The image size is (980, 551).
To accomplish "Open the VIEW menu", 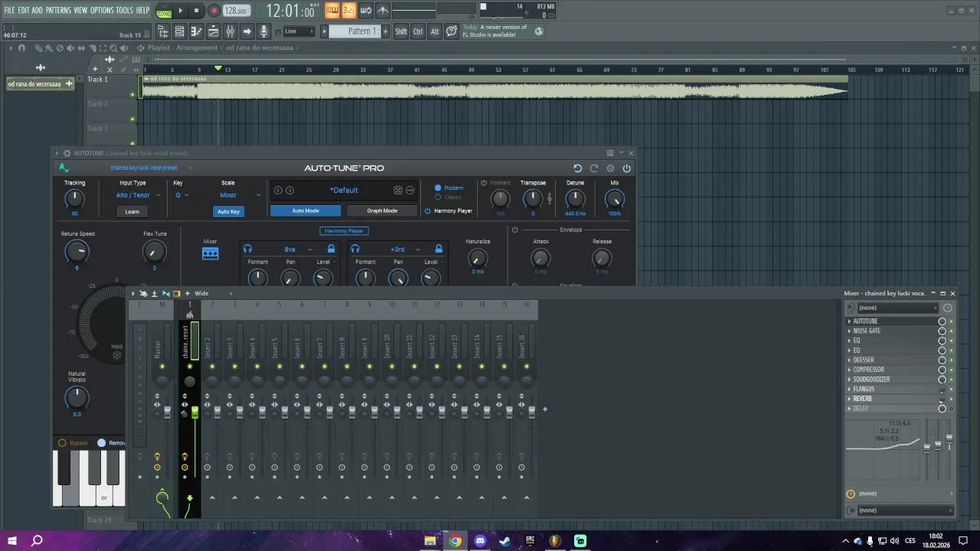I will (x=80, y=10).
